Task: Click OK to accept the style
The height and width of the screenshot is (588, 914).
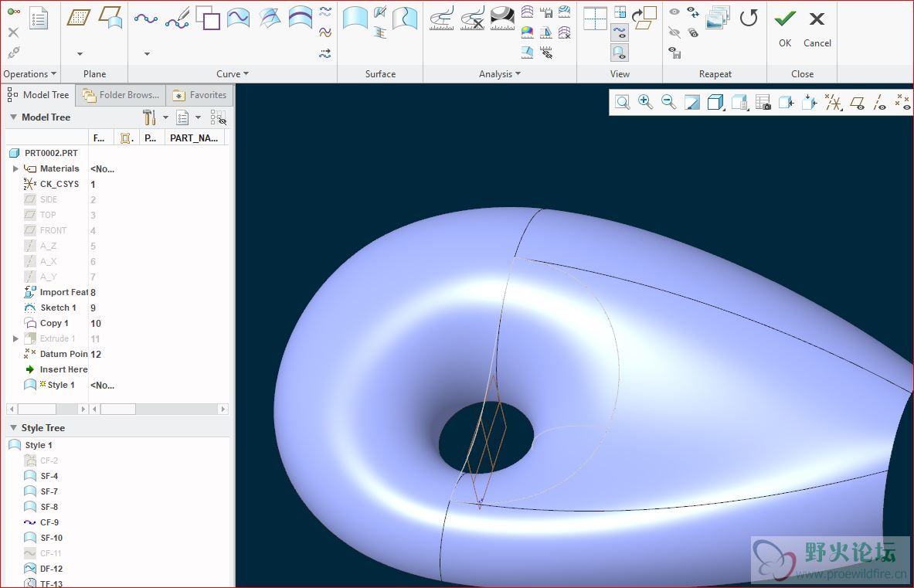Action: (x=785, y=29)
